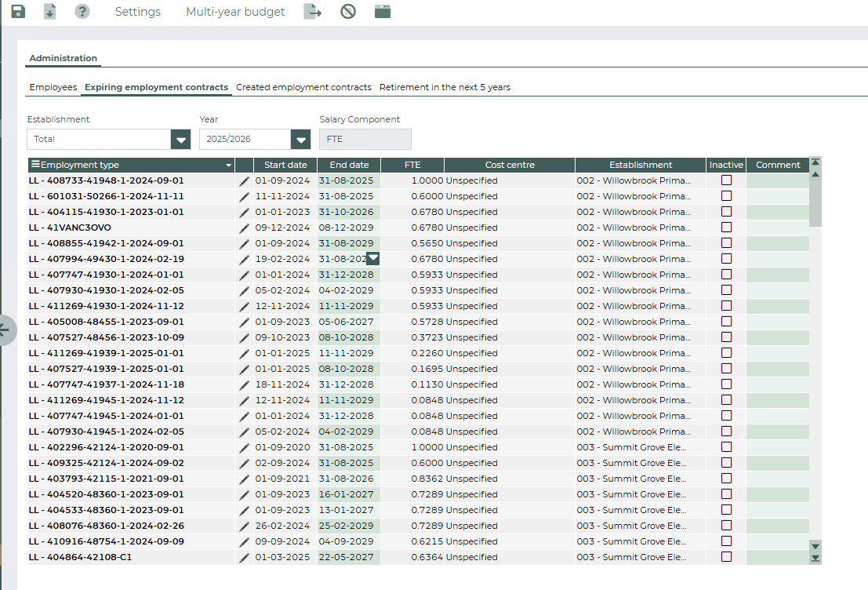This screenshot has width=868, height=590.
Task: Jump to top of table with scrollbar arrow
Action: point(815,162)
